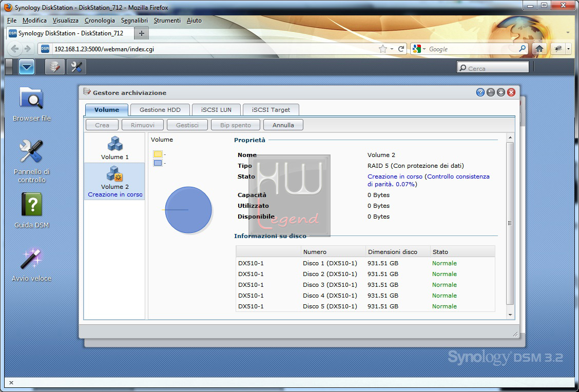Launch the Avvio veloce wizard icon
579x392 pixels.
tap(31, 264)
